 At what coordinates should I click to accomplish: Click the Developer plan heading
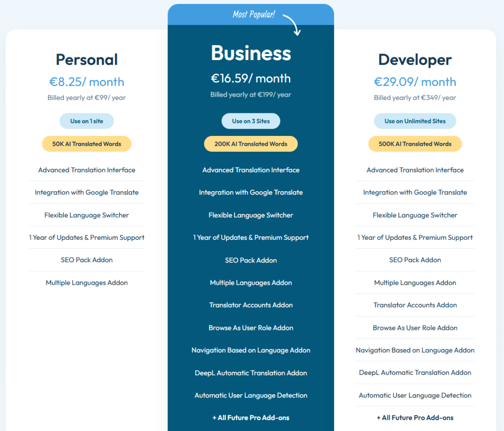coord(415,60)
